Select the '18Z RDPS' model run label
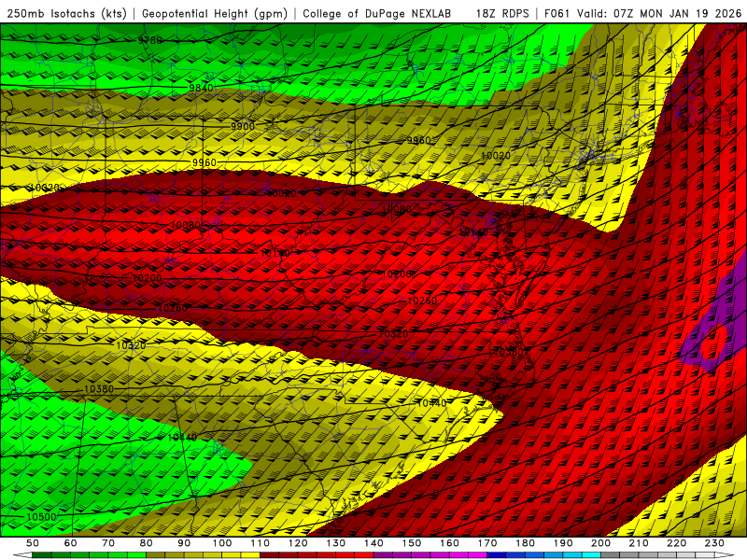Screen dimensions: 747x560 coord(502,14)
